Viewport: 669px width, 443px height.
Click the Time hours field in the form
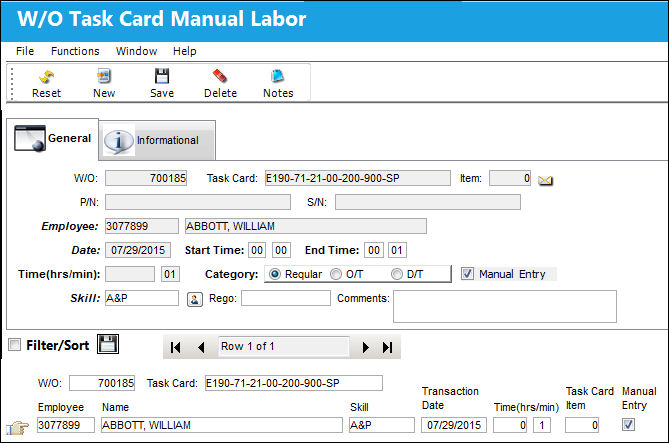click(130, 274)
